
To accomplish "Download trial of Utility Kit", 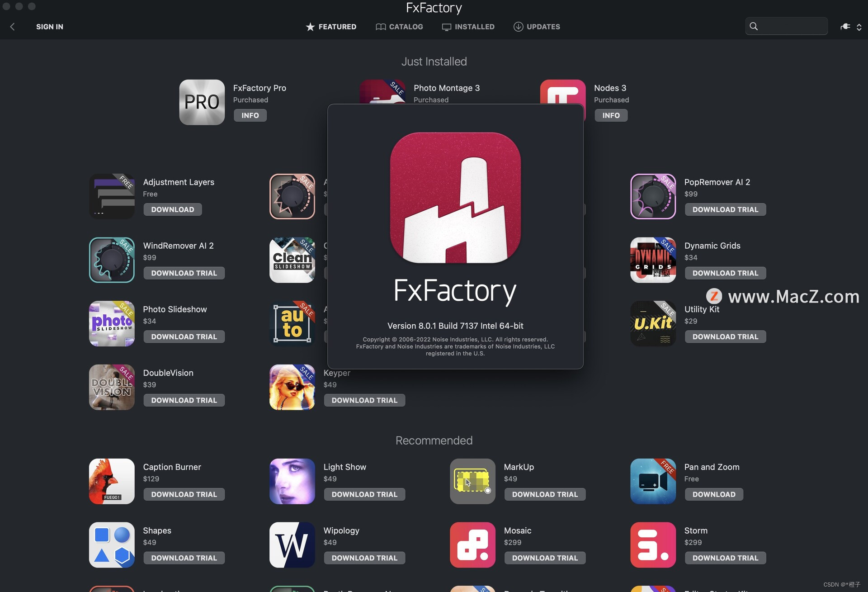I will click(x=725, y=336).
